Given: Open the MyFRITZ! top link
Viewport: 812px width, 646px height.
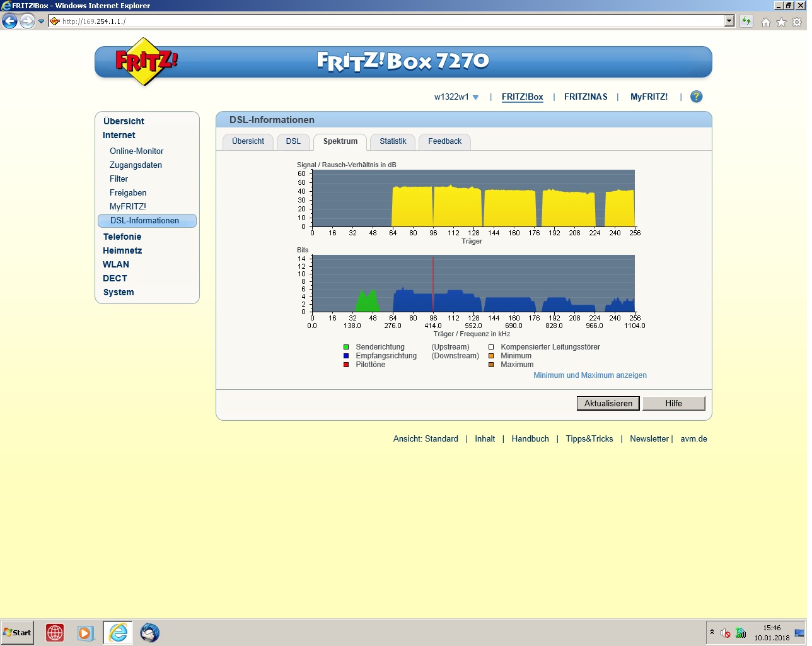Looking at the screenshot, I should coord(649,97).
